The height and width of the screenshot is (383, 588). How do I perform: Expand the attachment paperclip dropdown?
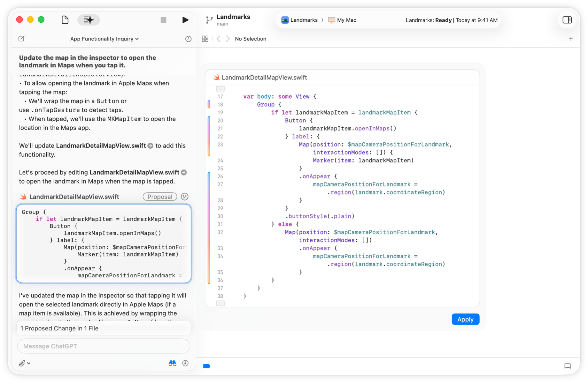coord(24,363)
